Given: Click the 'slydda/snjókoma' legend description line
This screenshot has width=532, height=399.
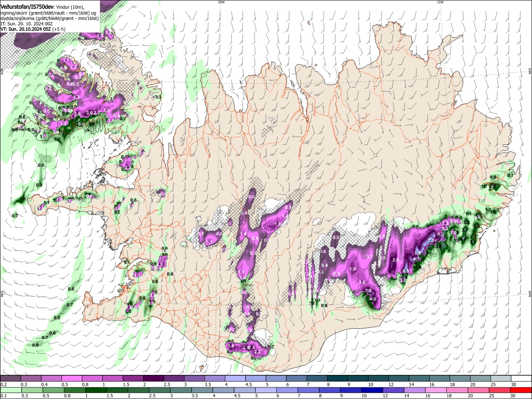Looking at the screenshot, I should pyautogui.click(x=49, y=19).
